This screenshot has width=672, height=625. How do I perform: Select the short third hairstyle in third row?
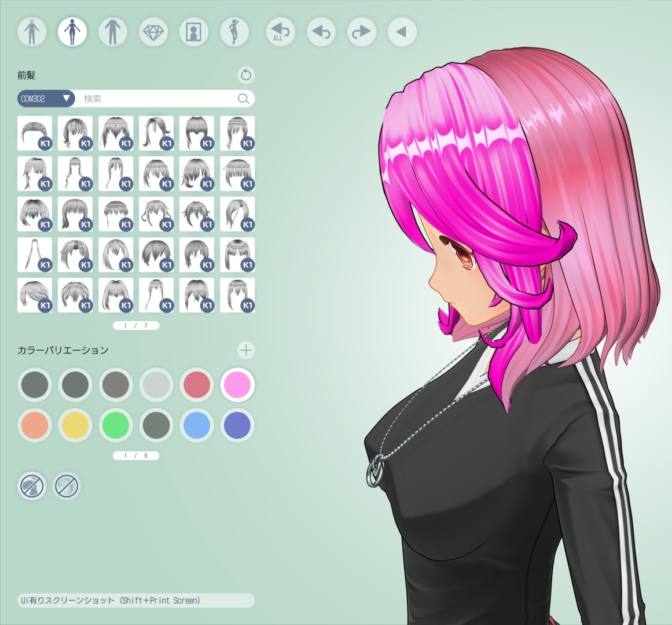(116, 214)
